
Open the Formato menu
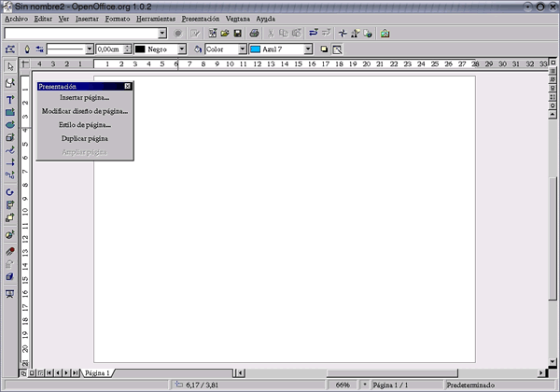(118, 19)
